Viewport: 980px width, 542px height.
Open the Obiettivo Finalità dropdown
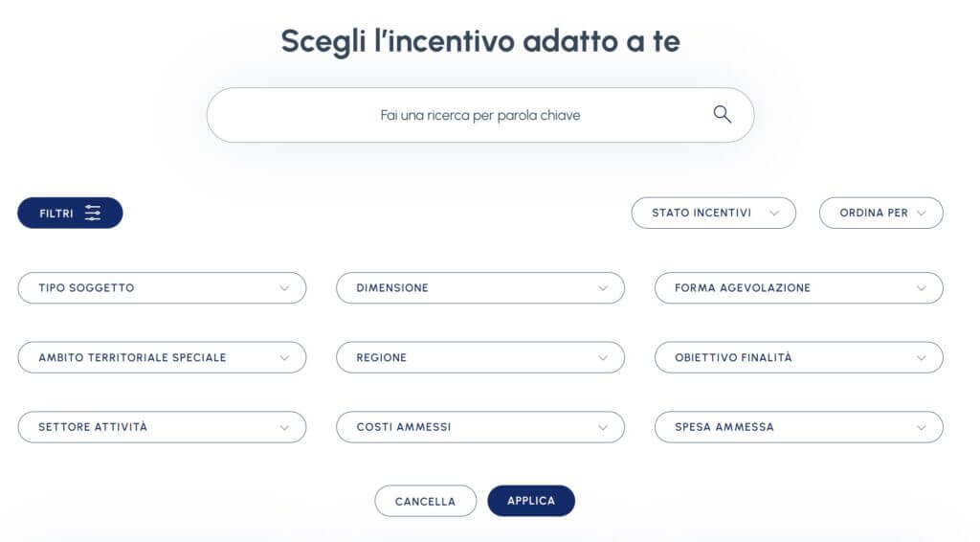click(x=798, y=357)
